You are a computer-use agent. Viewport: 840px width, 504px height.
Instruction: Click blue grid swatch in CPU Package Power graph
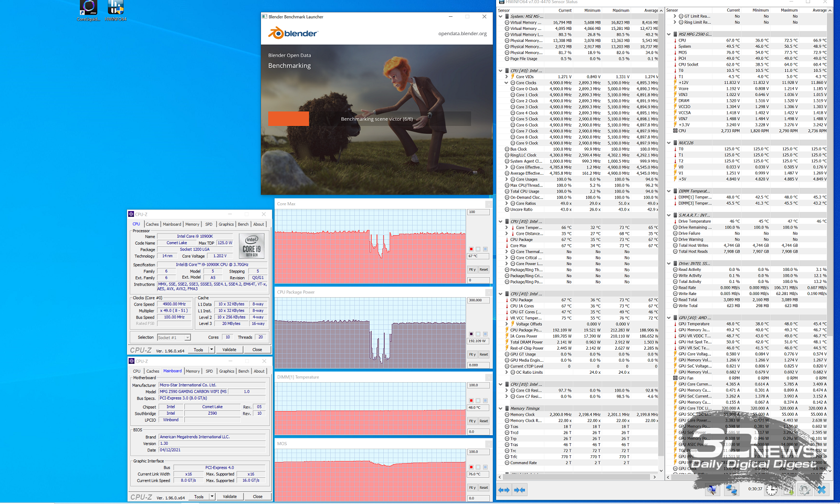click(485, 334)
